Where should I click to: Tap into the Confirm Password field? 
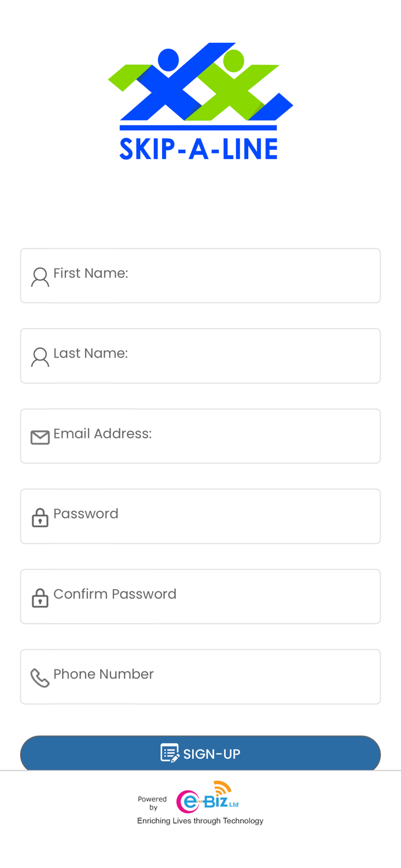(214, 597)
